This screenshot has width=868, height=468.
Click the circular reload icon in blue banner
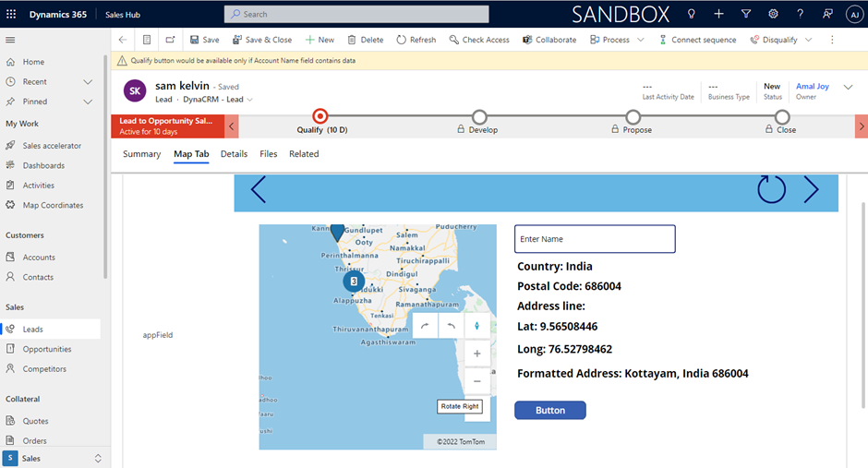coord(771,189)
